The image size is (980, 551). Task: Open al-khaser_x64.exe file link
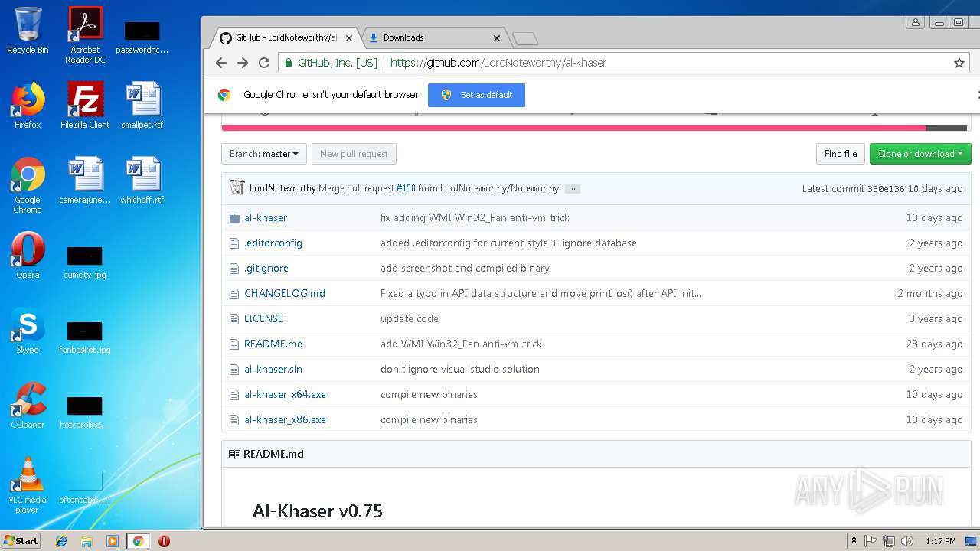pos(285,394)
